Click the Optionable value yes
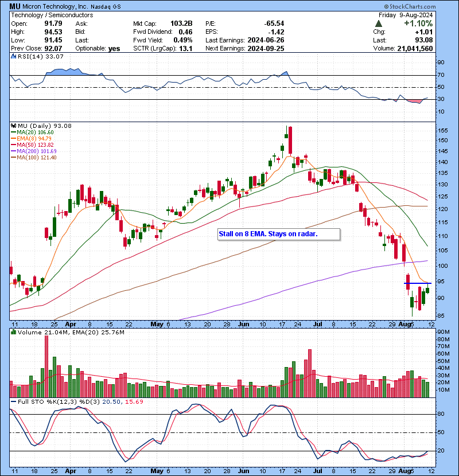459x476 pixels. 114,49
